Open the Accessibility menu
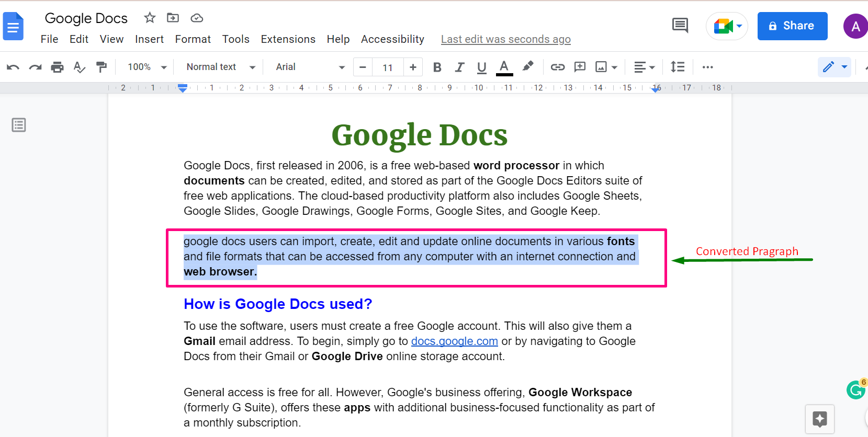Screen dimensions: 868x437 click(392, 39)
